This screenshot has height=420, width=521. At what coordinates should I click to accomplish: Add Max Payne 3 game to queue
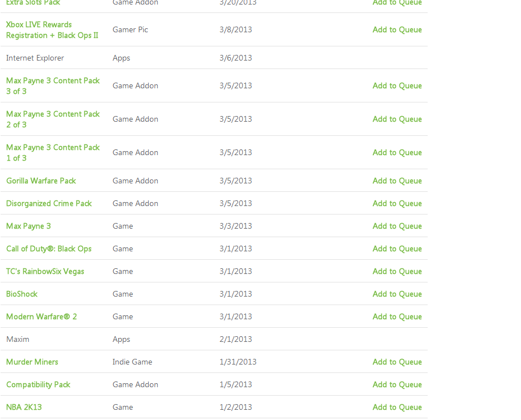coord(397,226)
